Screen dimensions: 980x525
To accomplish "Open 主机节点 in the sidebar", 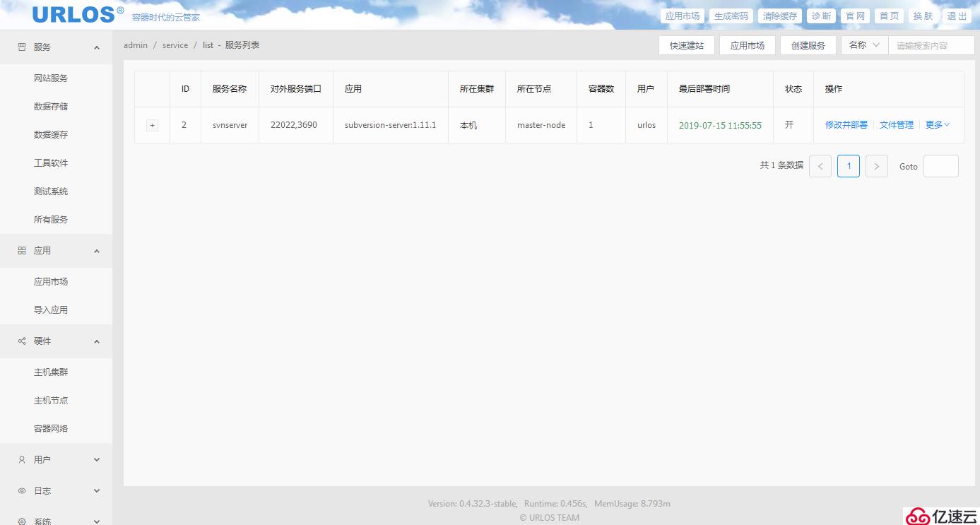I will click(x=51, y=401).
